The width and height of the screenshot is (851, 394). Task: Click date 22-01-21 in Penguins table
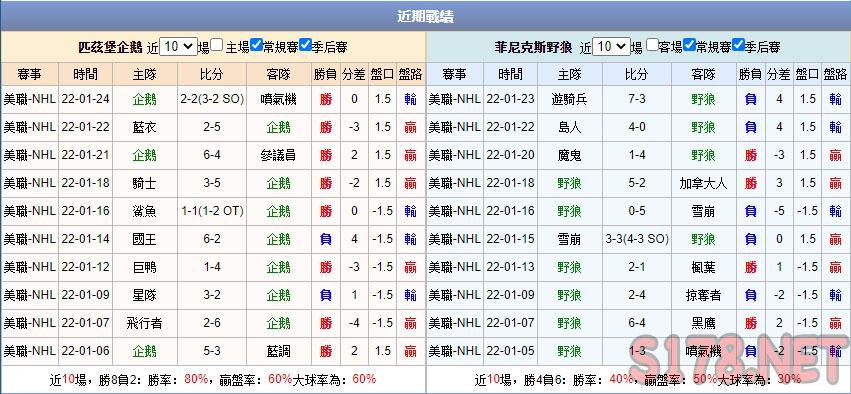point(86,155)
